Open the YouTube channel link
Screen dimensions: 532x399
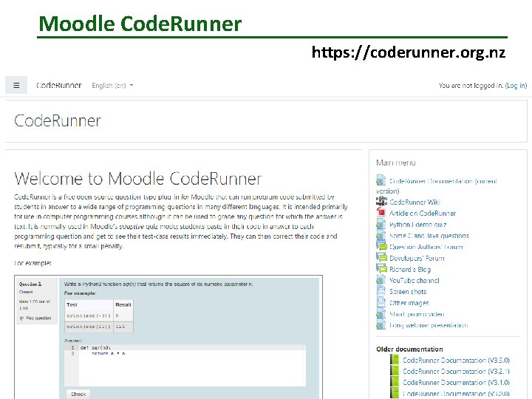[414, 281]
